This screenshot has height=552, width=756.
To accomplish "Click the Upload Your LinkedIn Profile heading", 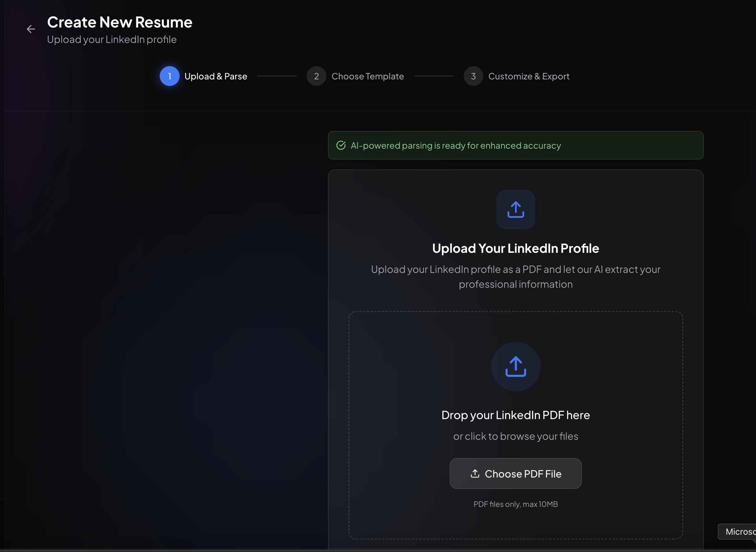I will click(516, 248).
